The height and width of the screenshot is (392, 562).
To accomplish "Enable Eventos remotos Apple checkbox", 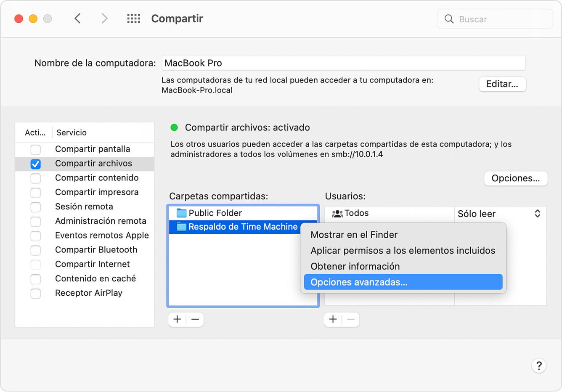I will [x=36, y=236].
